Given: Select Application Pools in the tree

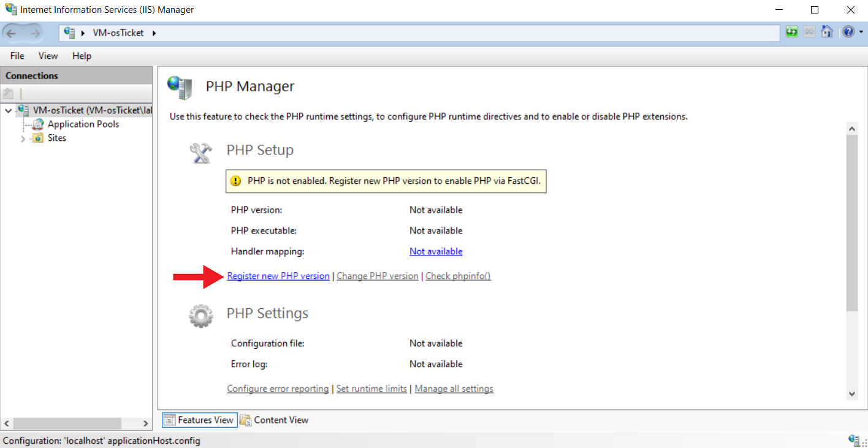Looking at the screenshot, I should [83, 124].
